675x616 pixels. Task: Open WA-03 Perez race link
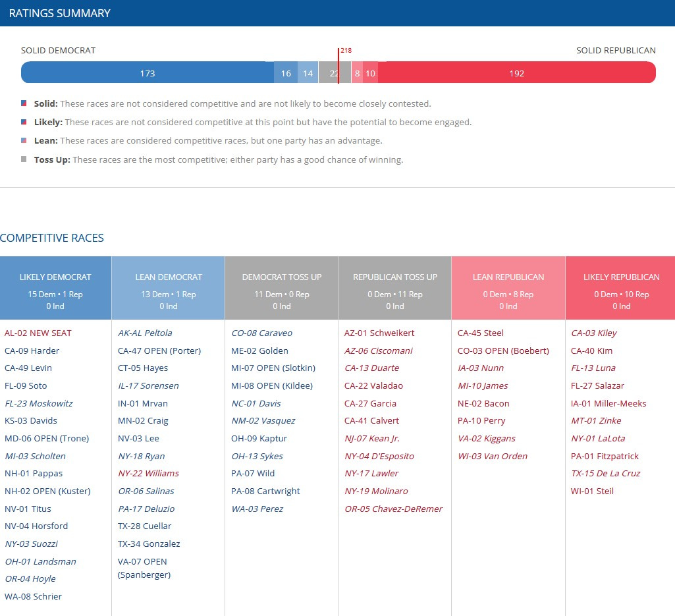(x=257, y=509)
